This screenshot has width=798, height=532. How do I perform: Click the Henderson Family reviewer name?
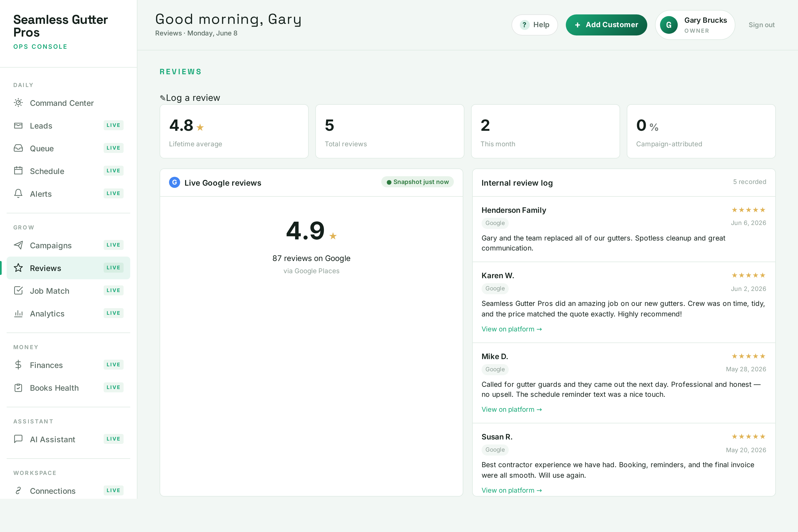coord(514,210)
